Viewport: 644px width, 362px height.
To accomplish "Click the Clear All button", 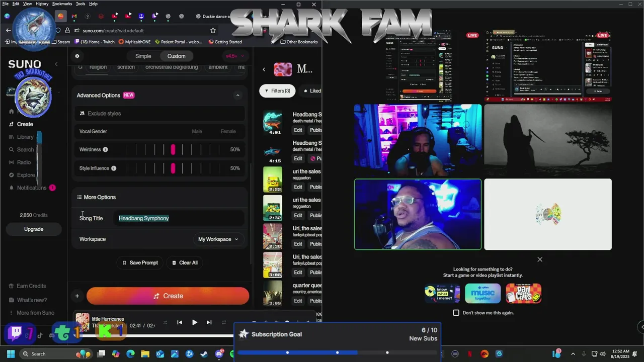I will (185, 262).
